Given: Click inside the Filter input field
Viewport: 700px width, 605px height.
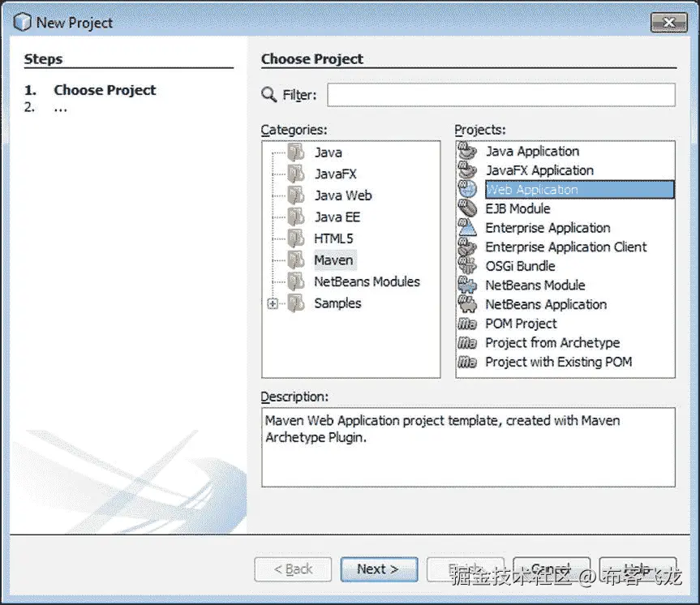Looking at the screenshot, I should click(500, 94).
